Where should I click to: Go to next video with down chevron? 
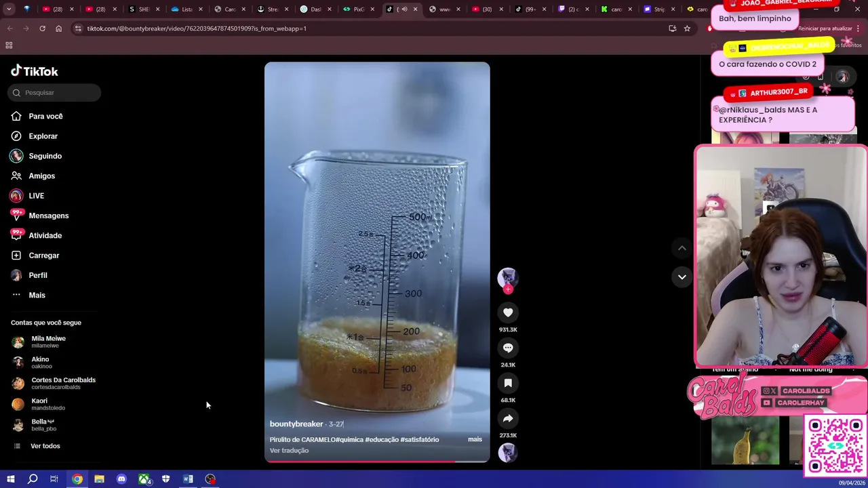pyautogui.click(x=682, y=277)
